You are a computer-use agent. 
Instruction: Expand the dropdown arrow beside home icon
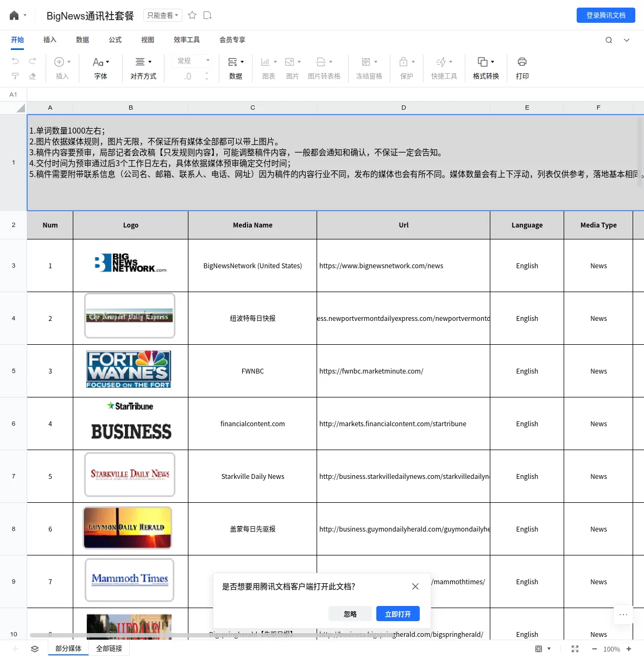25,15
